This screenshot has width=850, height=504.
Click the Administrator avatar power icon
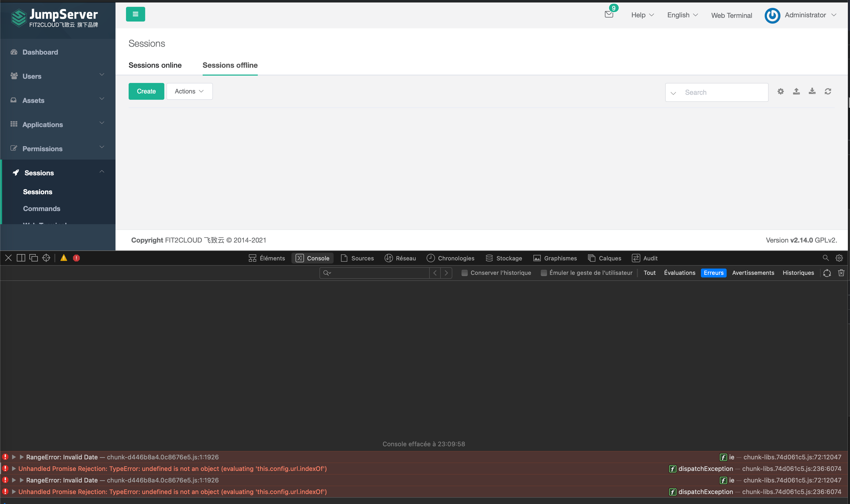[772, 15]
